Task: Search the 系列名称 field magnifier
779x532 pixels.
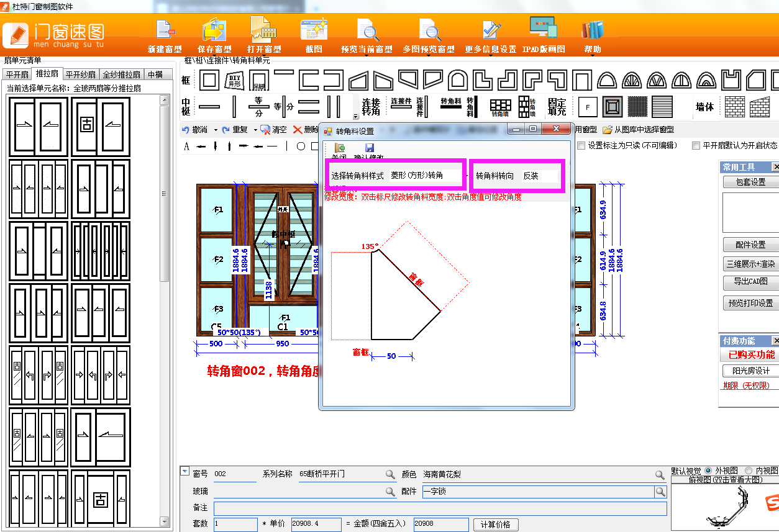Action: click(390, 474)
